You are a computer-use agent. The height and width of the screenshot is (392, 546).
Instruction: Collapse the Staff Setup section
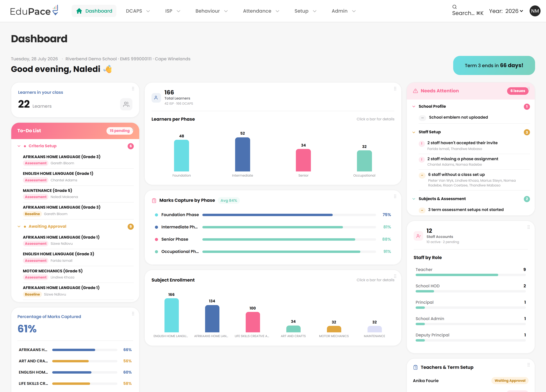pyautogui.click(x=414, y=132)
